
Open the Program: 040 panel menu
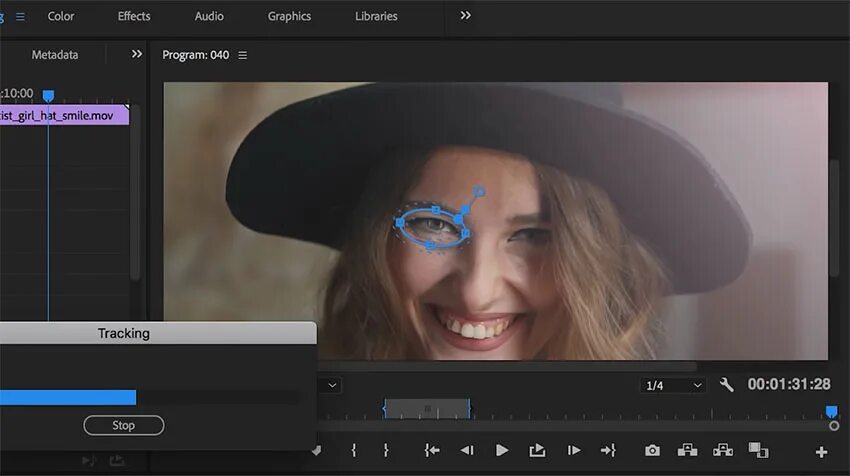click(242, 55)
